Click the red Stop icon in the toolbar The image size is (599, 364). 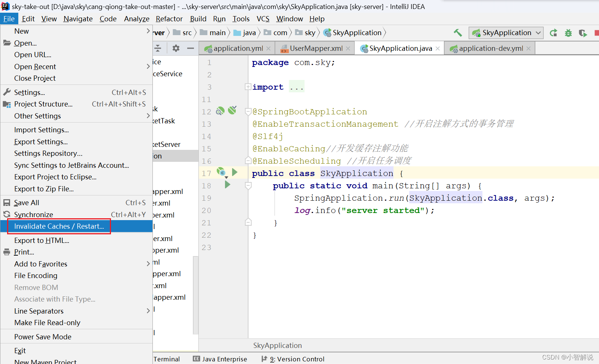coord(596,33)
